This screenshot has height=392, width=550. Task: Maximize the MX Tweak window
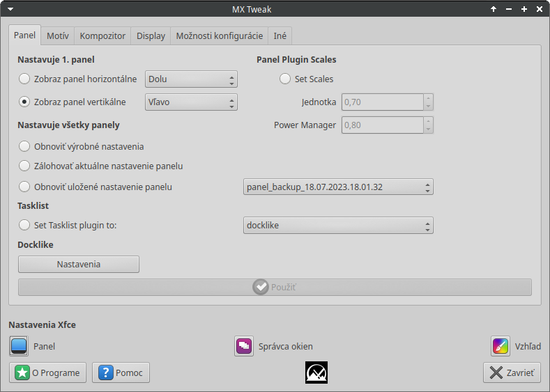[x=524, y=9]
